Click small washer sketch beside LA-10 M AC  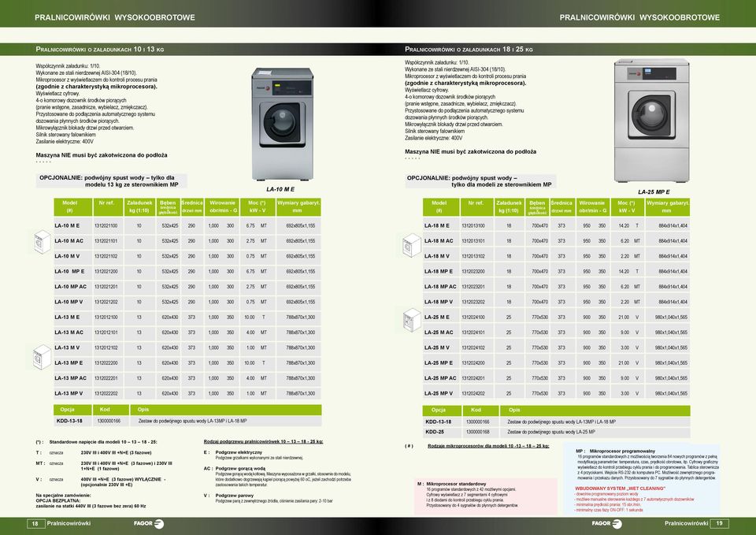click(43, 242)
